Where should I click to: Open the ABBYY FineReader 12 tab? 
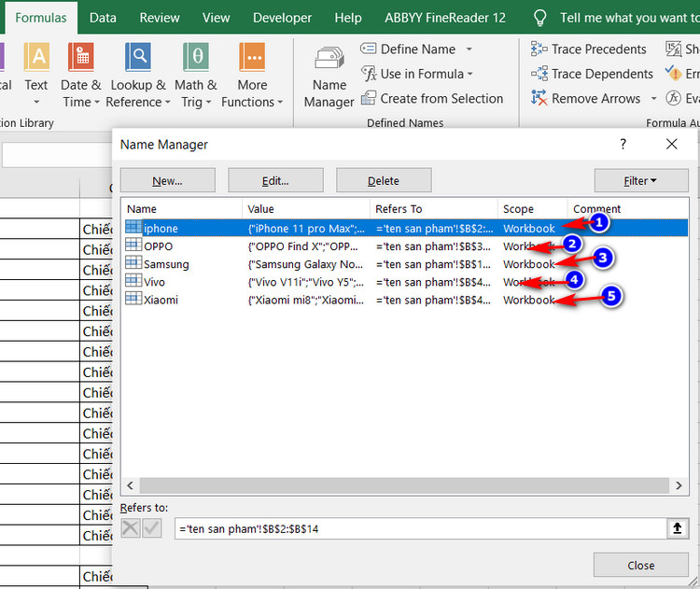click(x=445, y=18)
